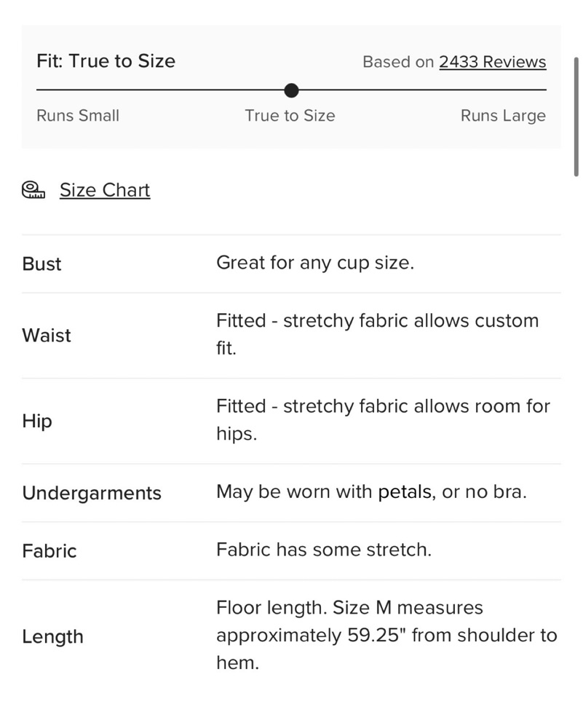Click the vertical scrollbar thumb
583x728 pixels.
point(576,117)
